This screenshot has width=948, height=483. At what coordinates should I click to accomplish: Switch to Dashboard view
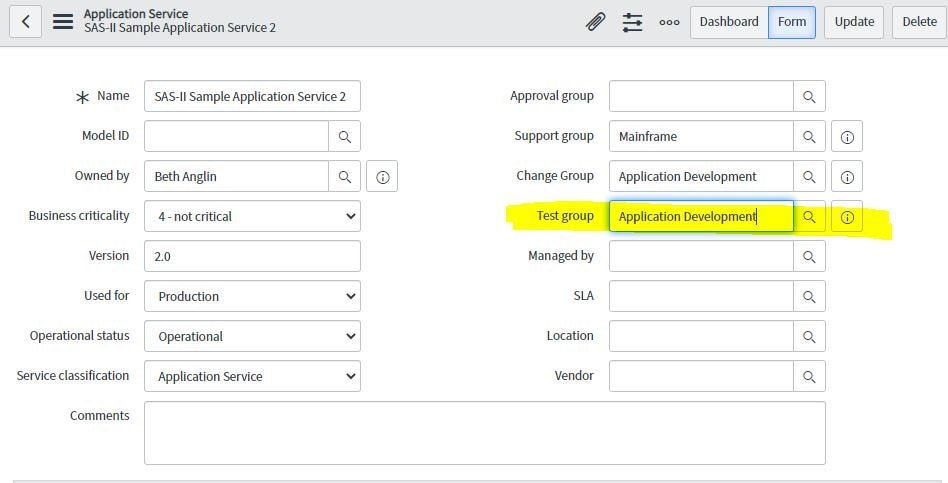coord(728,22)
